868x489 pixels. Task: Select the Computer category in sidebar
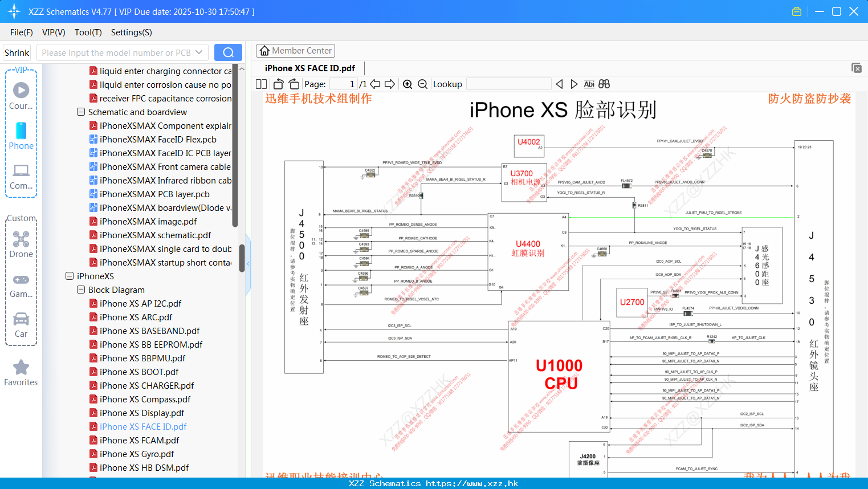[x=21, y=176]
